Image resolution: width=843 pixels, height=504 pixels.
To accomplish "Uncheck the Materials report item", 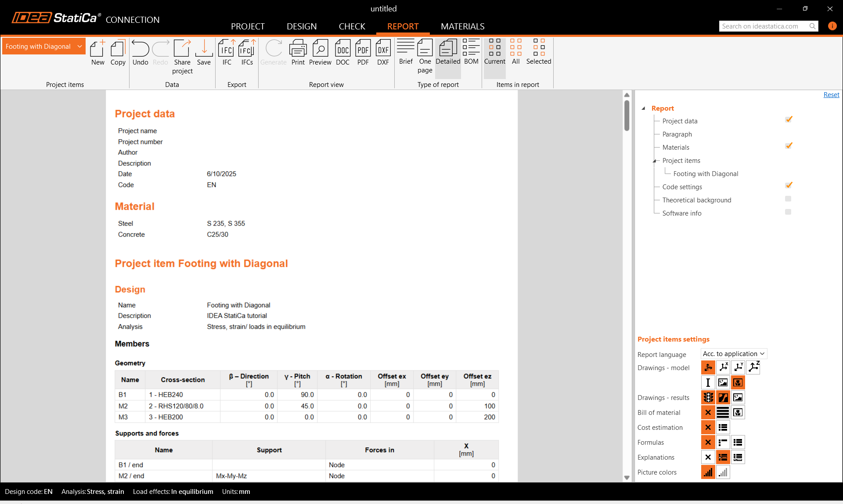I will (x=789, y=146).
